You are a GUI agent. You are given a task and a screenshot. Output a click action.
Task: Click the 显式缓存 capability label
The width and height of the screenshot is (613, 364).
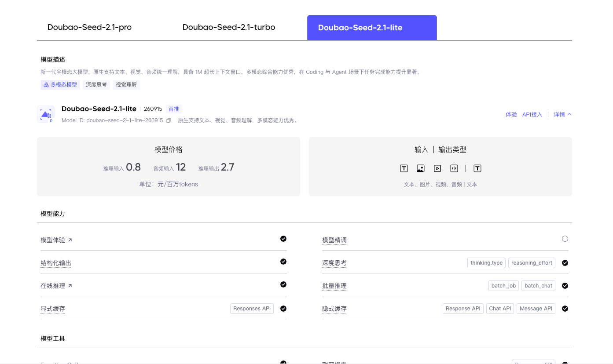point(53,309)
